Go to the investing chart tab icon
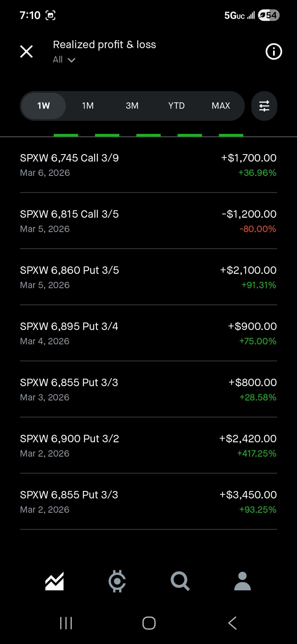Screen dimensions: 297x644 54,581
